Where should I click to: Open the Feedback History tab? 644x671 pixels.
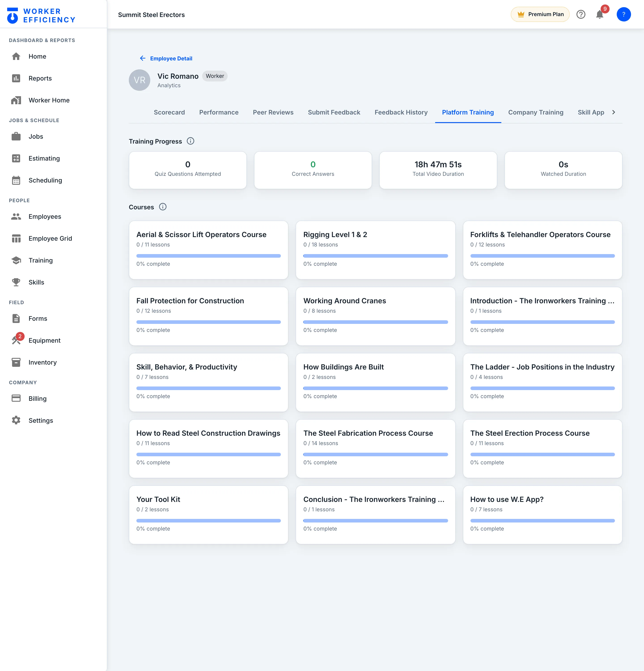tap(401, 112)
